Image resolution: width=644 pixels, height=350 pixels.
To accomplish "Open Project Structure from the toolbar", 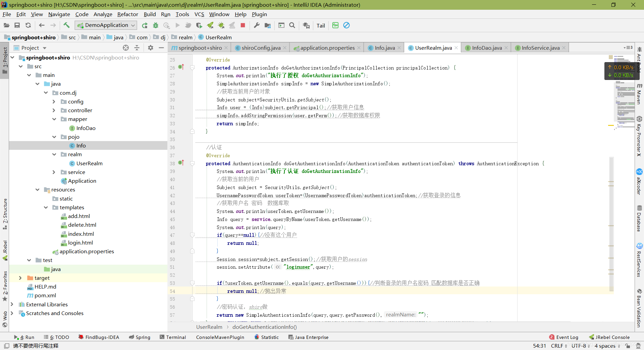I will tap(267, 25).
